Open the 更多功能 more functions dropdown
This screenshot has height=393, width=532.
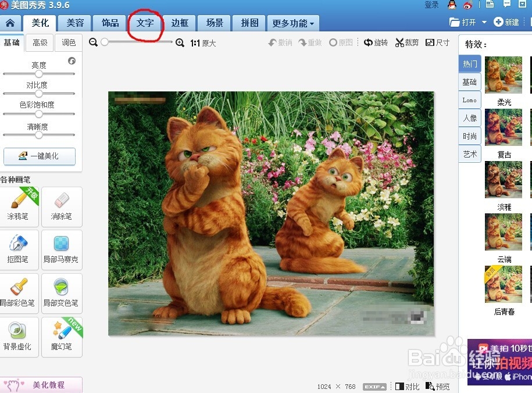click(292, 23)
